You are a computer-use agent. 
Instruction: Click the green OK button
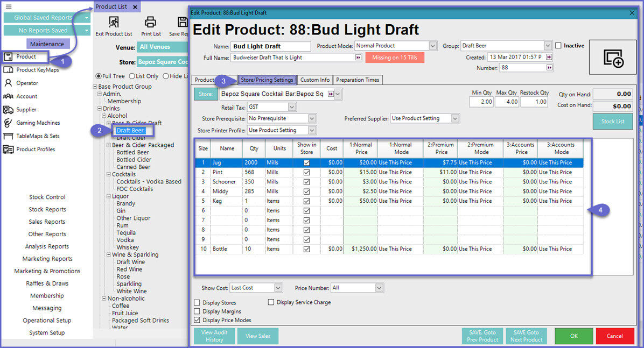pos(573,336)
